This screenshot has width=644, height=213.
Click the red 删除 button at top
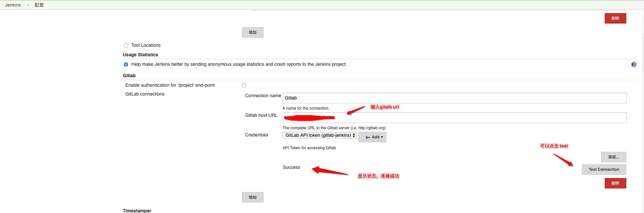[615, 18]
